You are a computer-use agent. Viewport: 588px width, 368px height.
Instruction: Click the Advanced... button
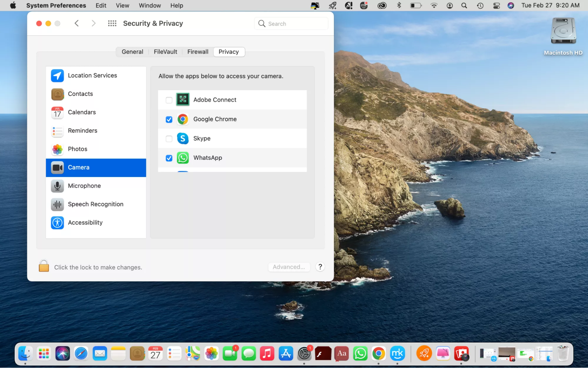pyautogui.click(x=289, y=267)
